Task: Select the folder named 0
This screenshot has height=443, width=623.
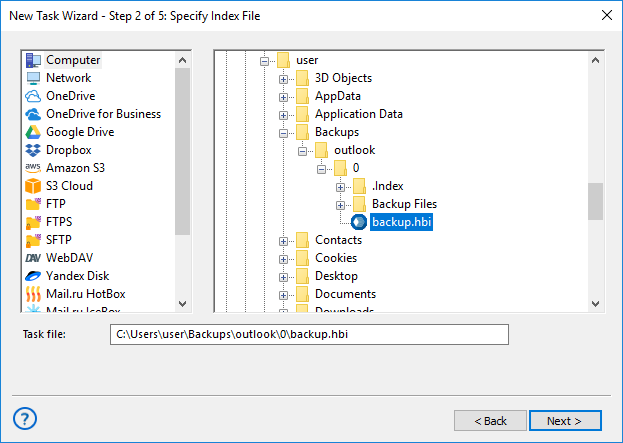Action: coord(356,168)
